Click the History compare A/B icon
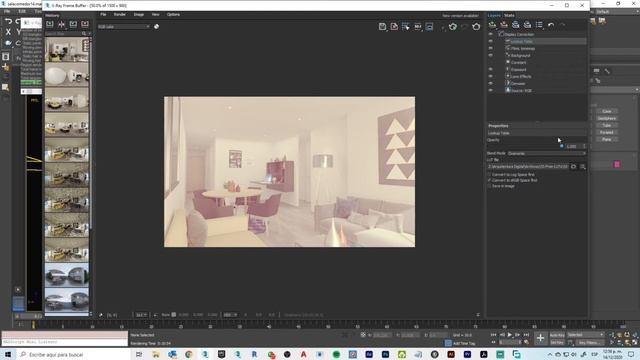 click(x=61, y=24)
